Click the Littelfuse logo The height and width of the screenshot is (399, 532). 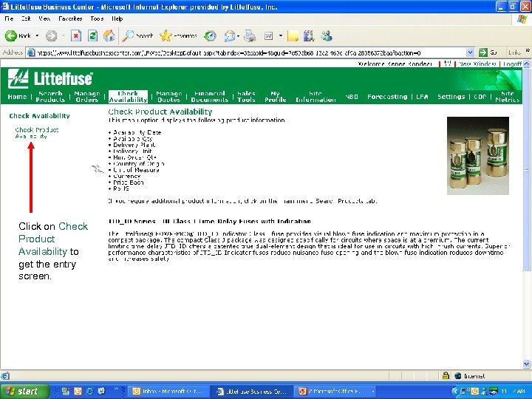[x=50, y=78]
